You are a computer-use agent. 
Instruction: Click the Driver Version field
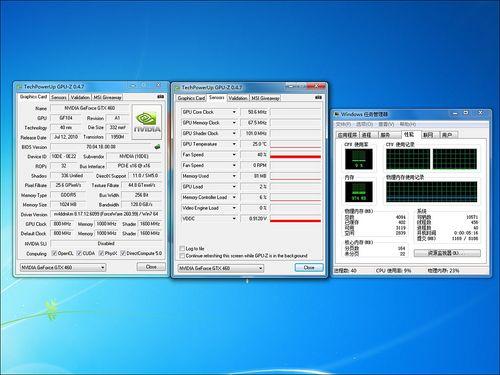pyautogui.click(x=106, y=214)
